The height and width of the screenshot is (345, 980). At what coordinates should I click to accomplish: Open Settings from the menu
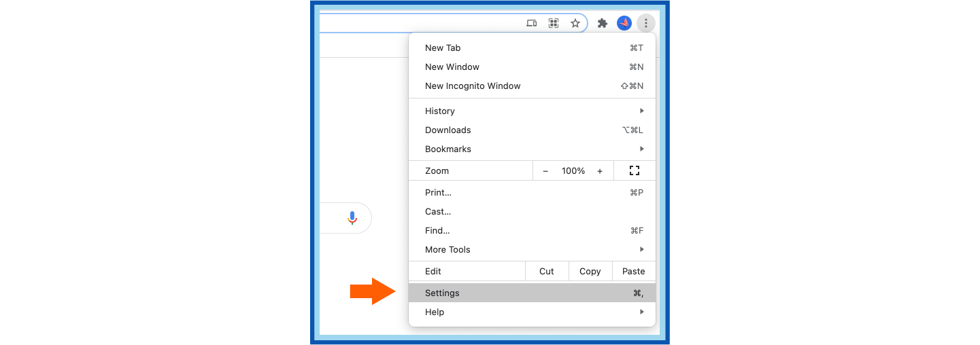(532, 293)
